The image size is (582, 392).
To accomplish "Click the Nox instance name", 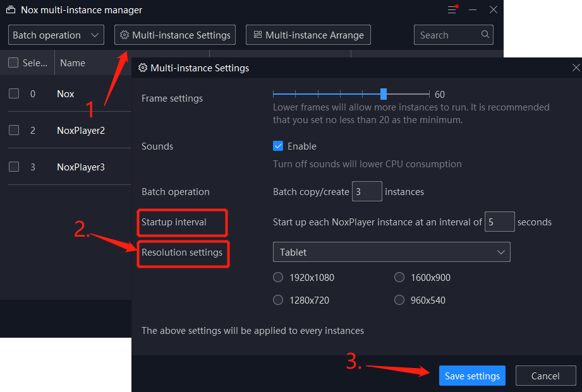I will coord(65,94).
